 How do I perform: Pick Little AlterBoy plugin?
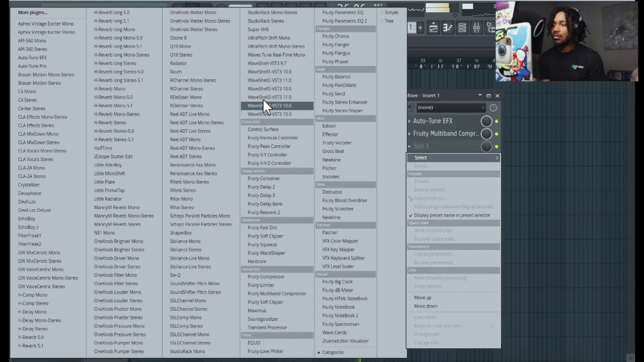click(108, 165)
